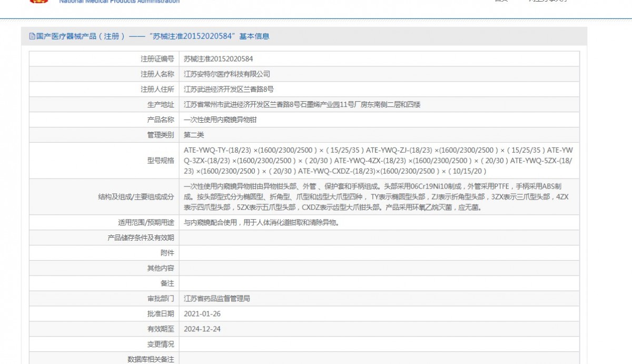
Task: Select the 注册证编号 row label
Action: 157,59
